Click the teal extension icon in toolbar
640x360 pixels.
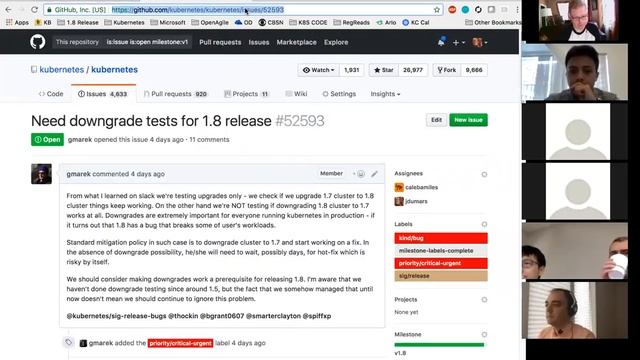465,9
